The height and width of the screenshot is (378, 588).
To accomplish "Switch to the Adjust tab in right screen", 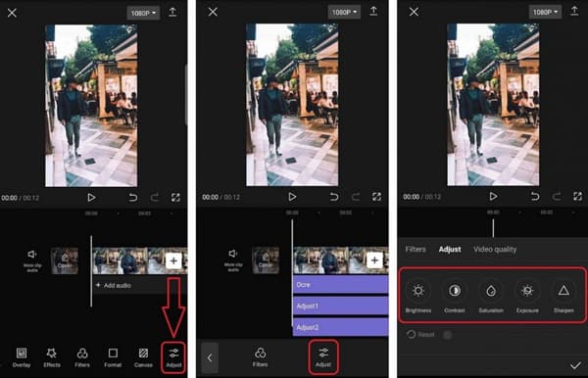I will click(x=450, y=249).
